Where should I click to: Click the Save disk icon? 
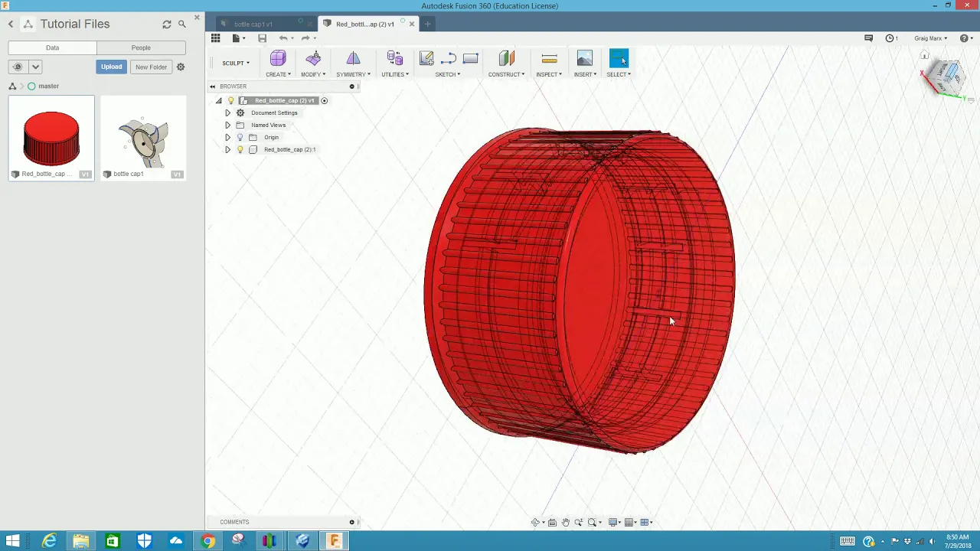(262, 38)
